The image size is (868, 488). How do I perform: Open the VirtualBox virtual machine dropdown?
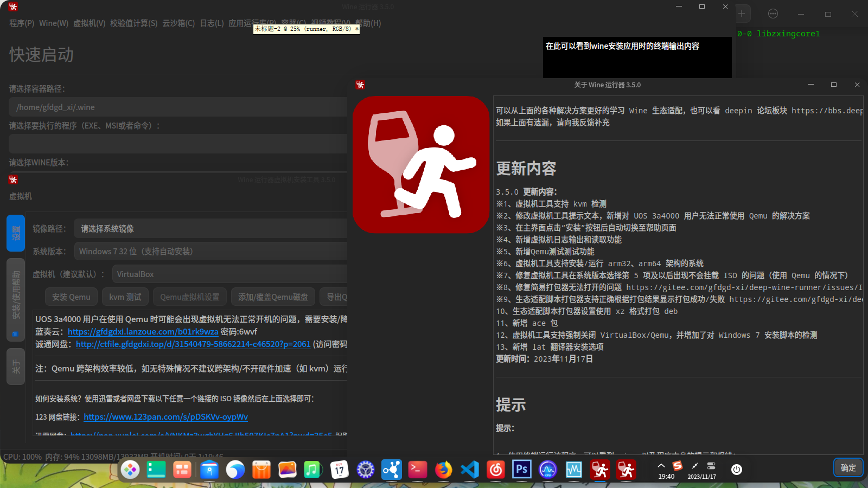click(x=229, y=274)
